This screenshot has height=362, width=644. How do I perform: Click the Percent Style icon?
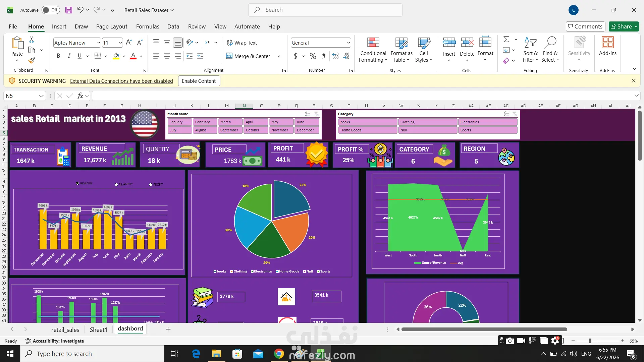point(313,56)
